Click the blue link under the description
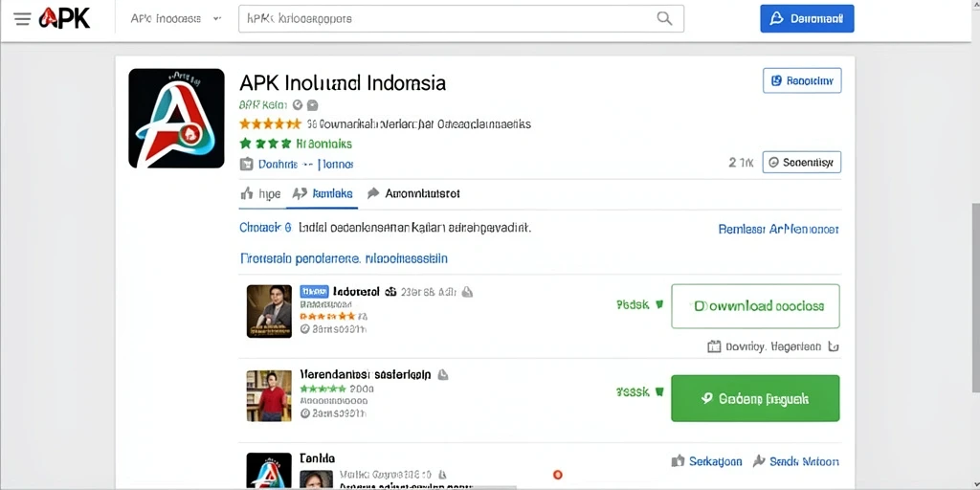This screenshot has height=490, width=980. click(x=344, y=258)
